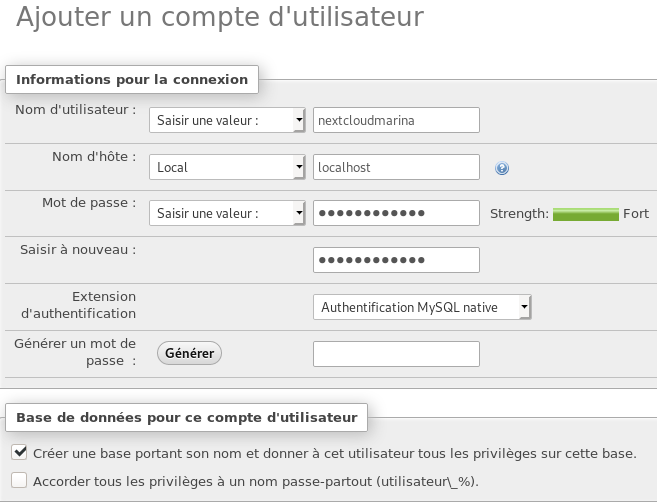Enable wildcard privileges (utilisateur\_%) checkbox
657x502 pixels.
[x=19, y=481]
